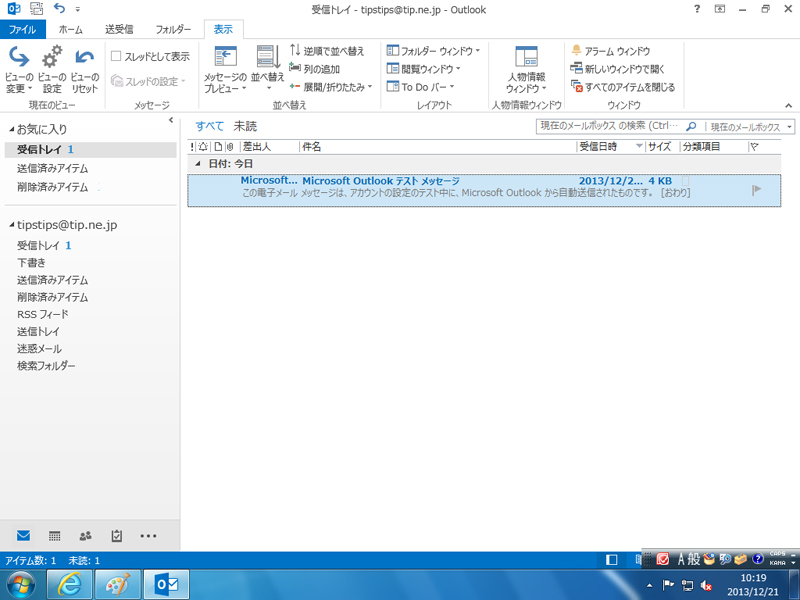Sort by importance (!) column header
The height and width of the screenshot is (600, 800).
click(192, 147)
